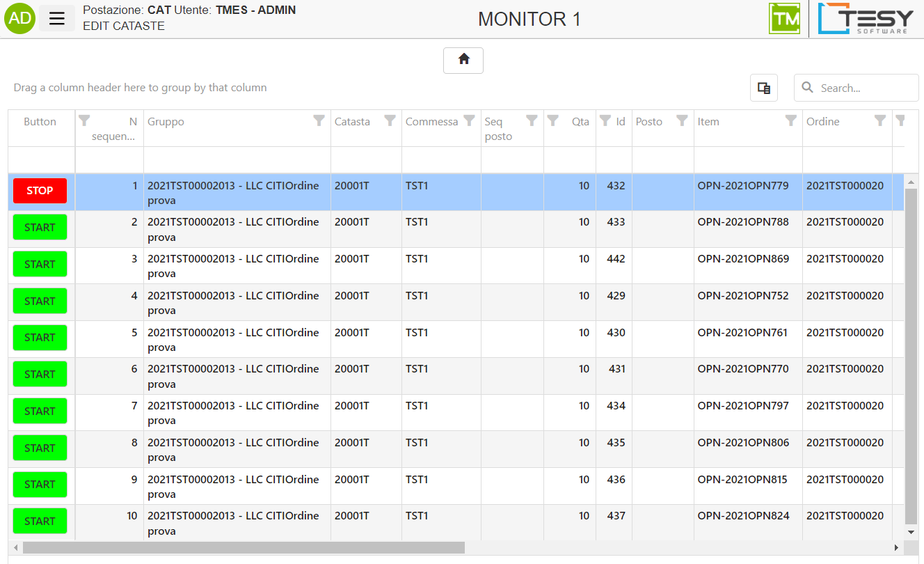Click the home icon button
The width and height of the screenshot is (924, 564).
[463, 60]
